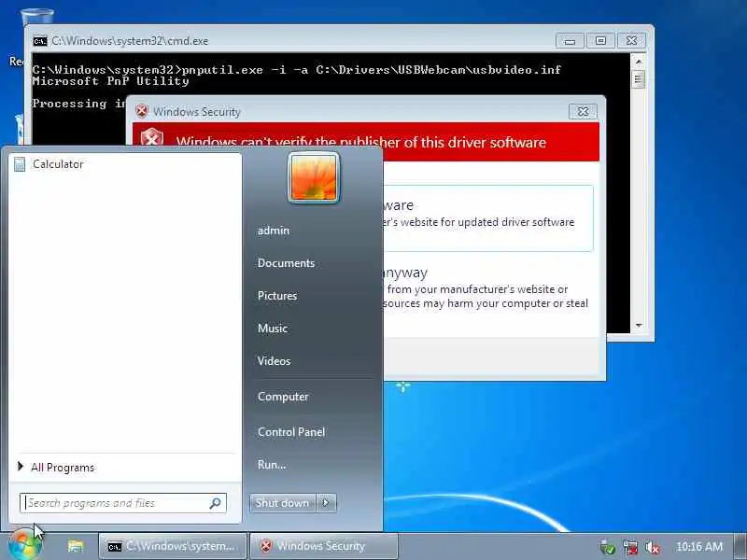The image size is (747, 560).
Task: Click the cmd window scrollbar thumb
Action: pos(639,79)
